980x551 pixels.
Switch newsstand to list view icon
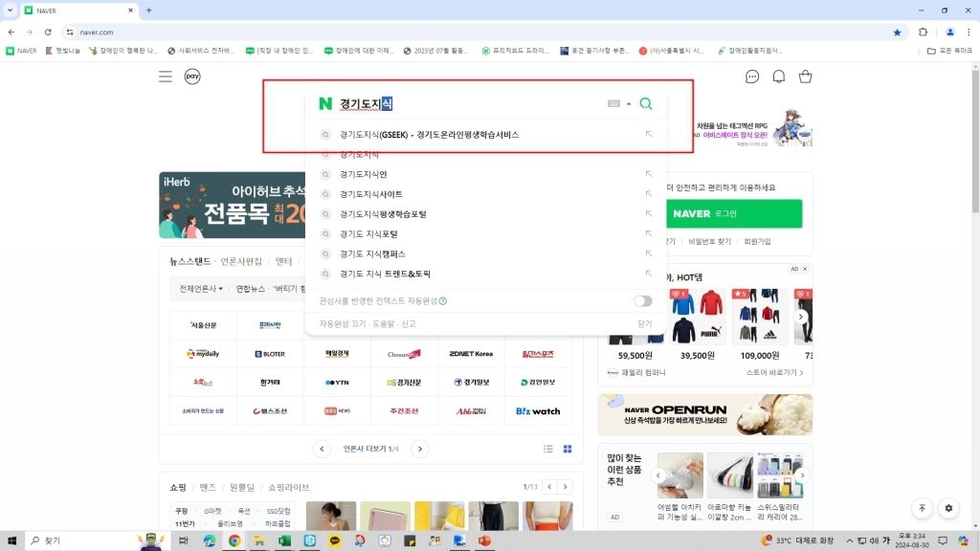548,449
